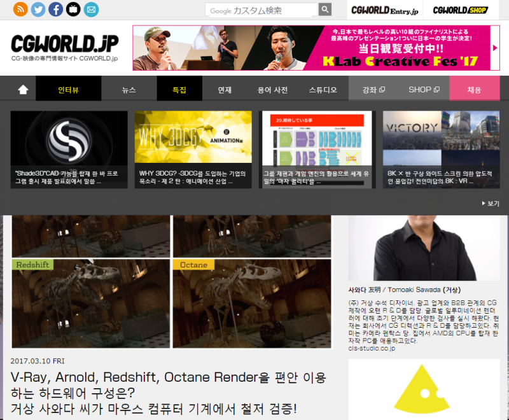Viewport: 509px width, 420px height.
Task: Click the date text 2017.03.10 FRI
Action: click(x=38, y=361)
